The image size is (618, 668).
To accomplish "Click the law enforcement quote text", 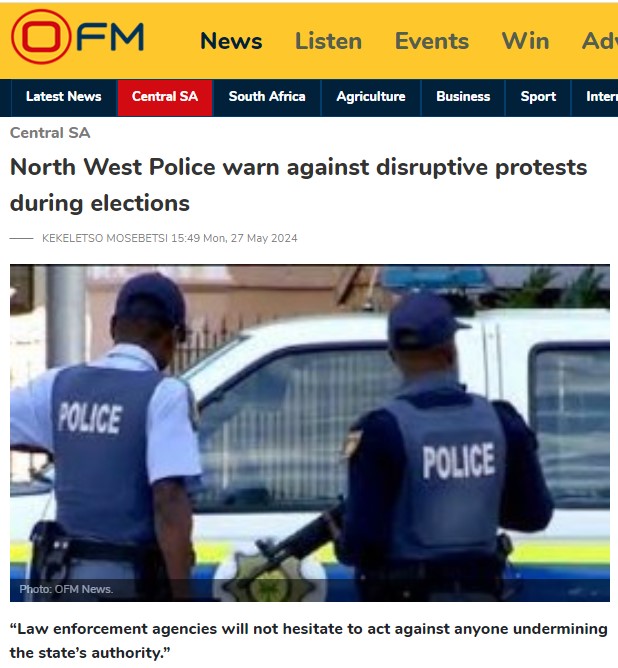I will click(308, 641).
